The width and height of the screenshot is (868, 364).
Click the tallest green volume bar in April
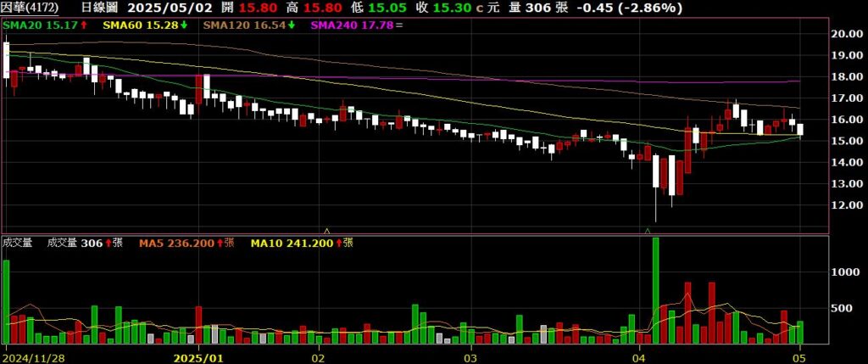coord(655,290)
